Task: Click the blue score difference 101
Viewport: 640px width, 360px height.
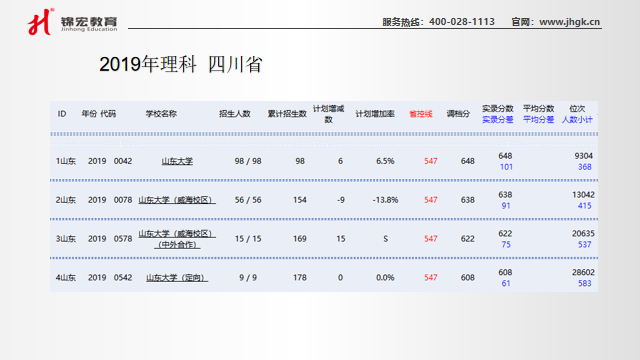Action: tap(506, 167)
